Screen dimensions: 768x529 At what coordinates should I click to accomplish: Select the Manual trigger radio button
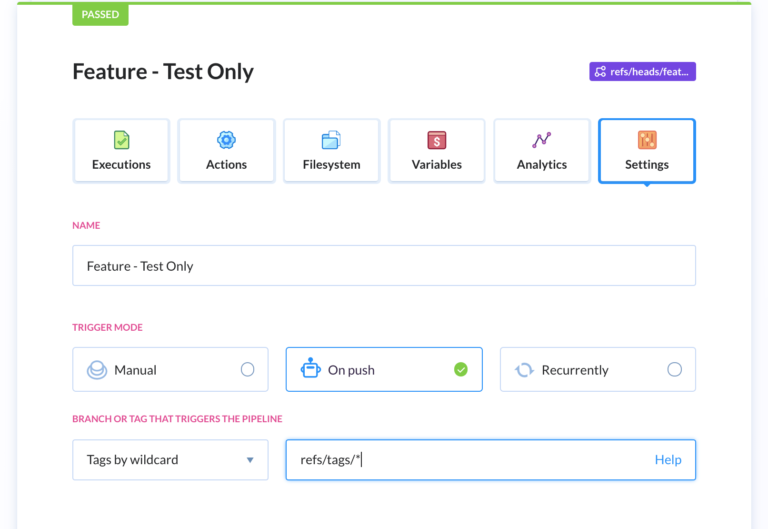pos(247,370)
